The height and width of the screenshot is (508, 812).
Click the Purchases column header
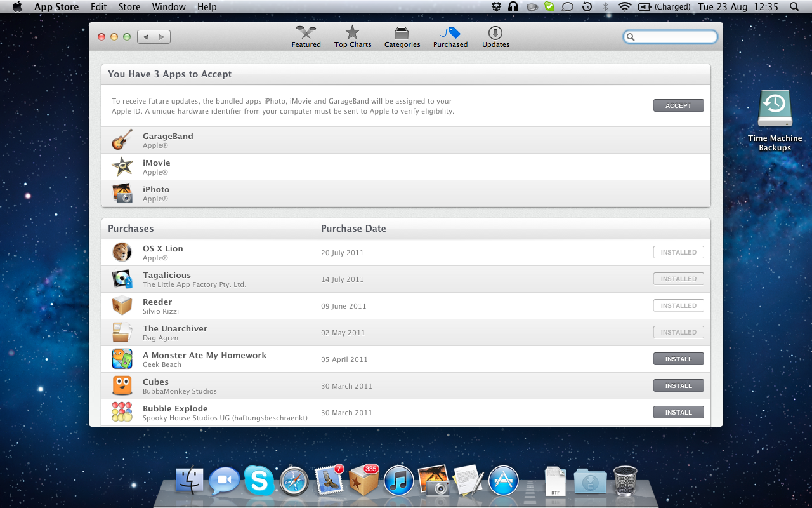(131, 229)
